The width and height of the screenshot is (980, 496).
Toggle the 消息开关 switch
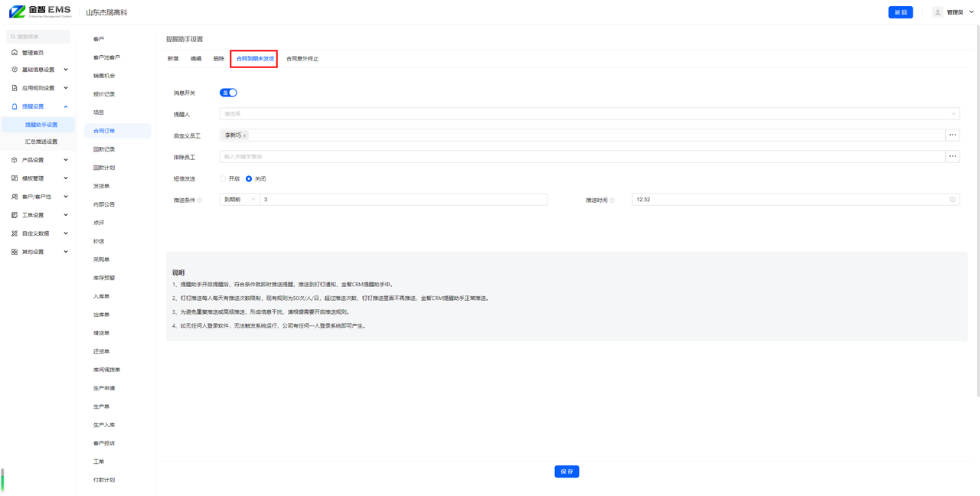tap(228, 93)
